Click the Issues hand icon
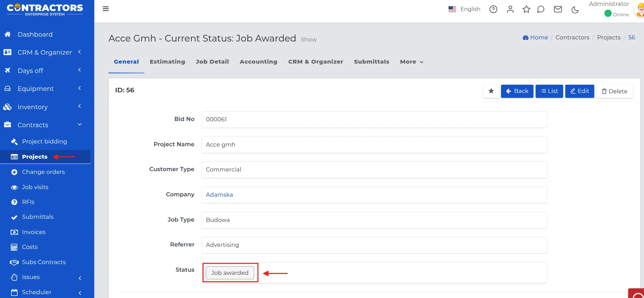 point(14,277)
